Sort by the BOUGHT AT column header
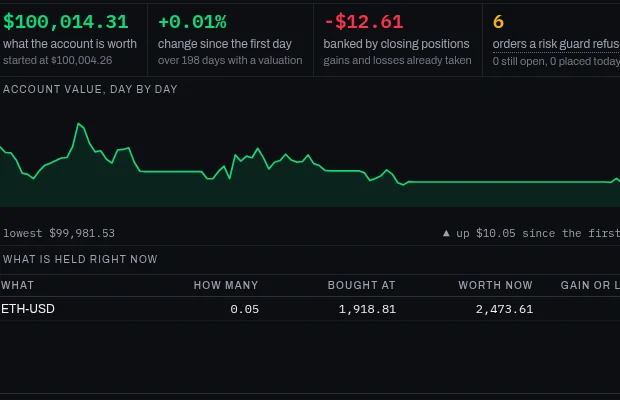620x400 pixels. 361,285
